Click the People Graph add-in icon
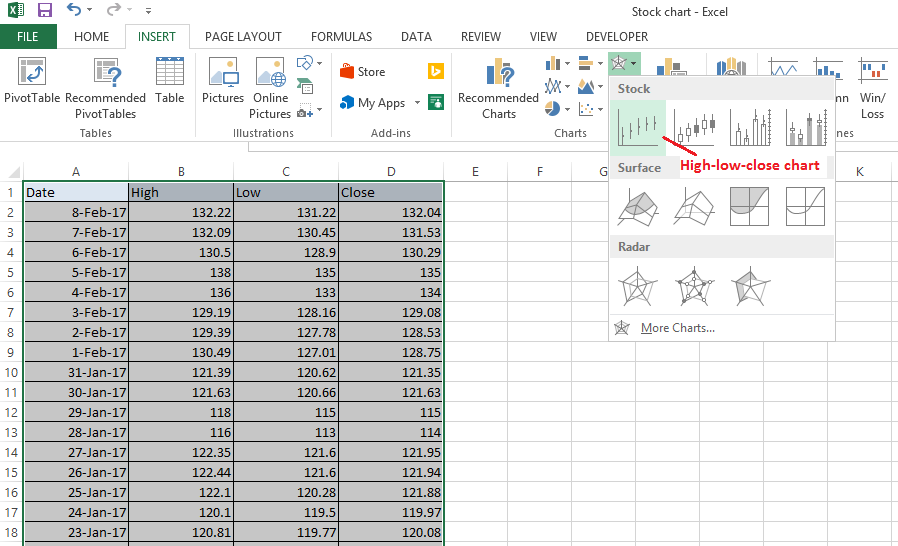The width and height of the screenshot is (898, 546). [436, 103]
